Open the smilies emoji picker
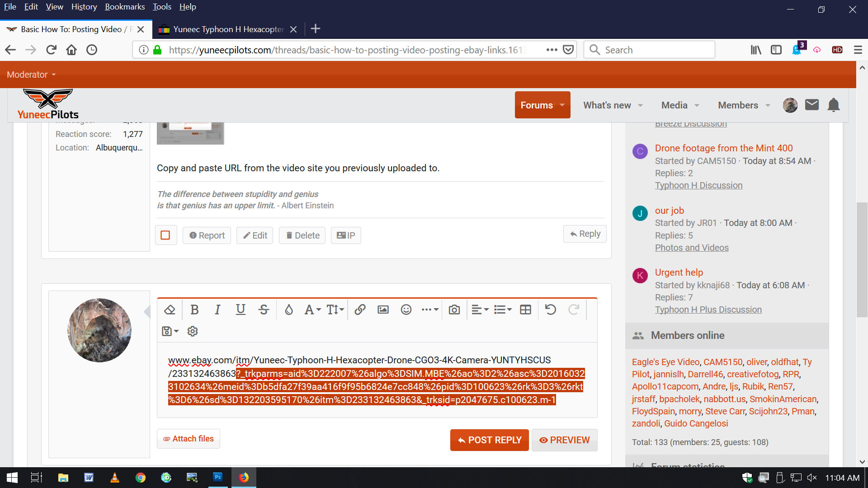The width and height of the screenshot is (868, 488). (406, 310)
